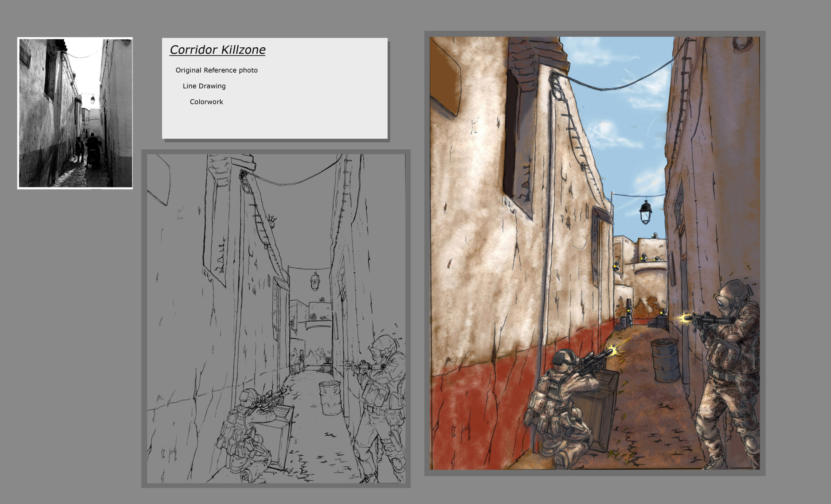Click the 'Colorwork' label

[x=206, y=102]
